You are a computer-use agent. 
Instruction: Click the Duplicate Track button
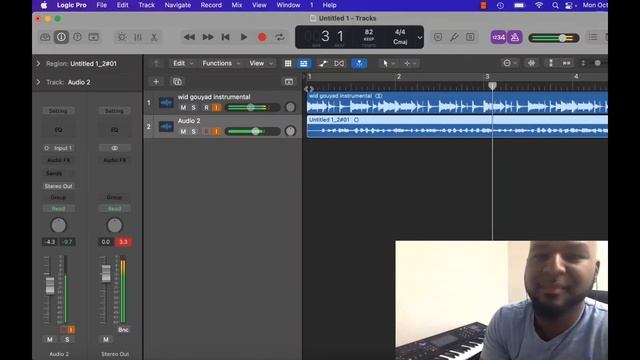[x=178, y=82]
